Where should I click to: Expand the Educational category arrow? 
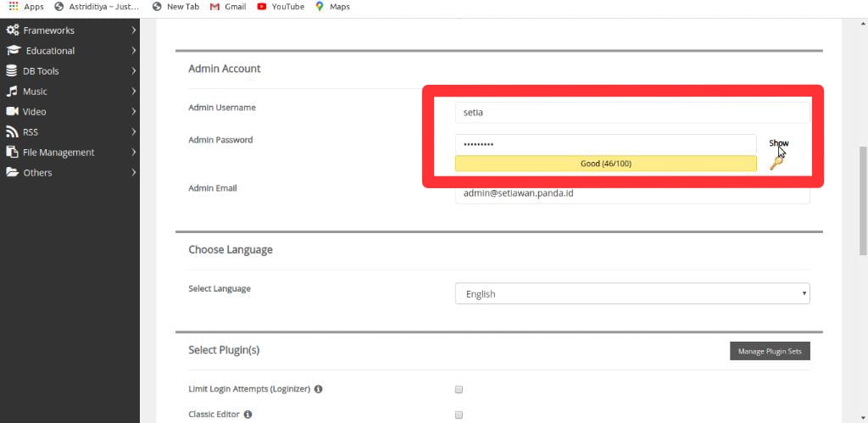coord(133,50)
